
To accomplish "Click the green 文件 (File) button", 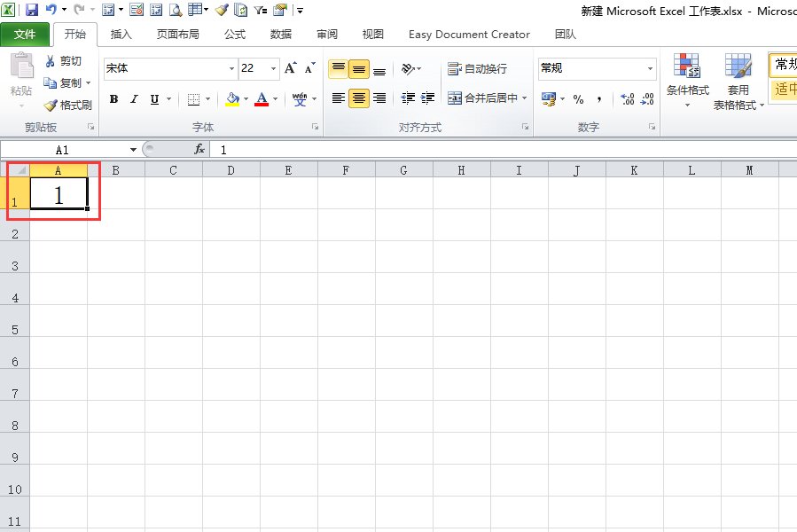I will click(x=25, y=35).
